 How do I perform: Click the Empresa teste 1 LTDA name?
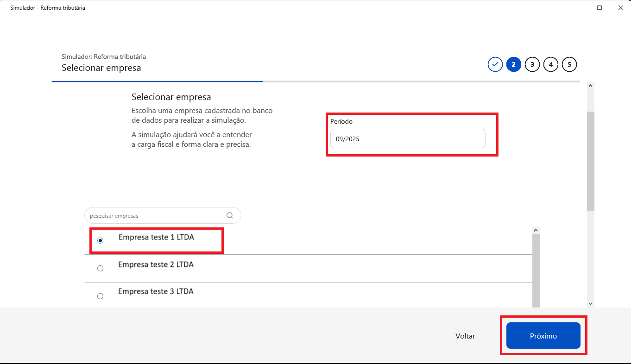click(x=156, y=237)
